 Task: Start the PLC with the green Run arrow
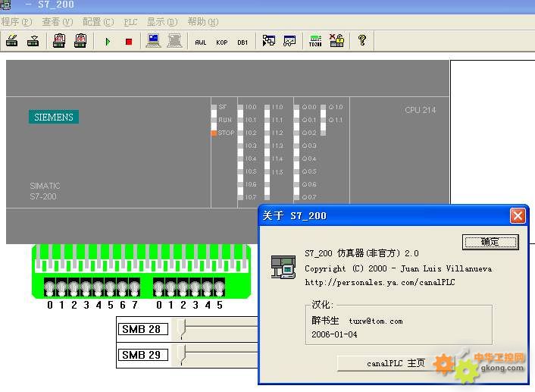(x=108, y=42)
